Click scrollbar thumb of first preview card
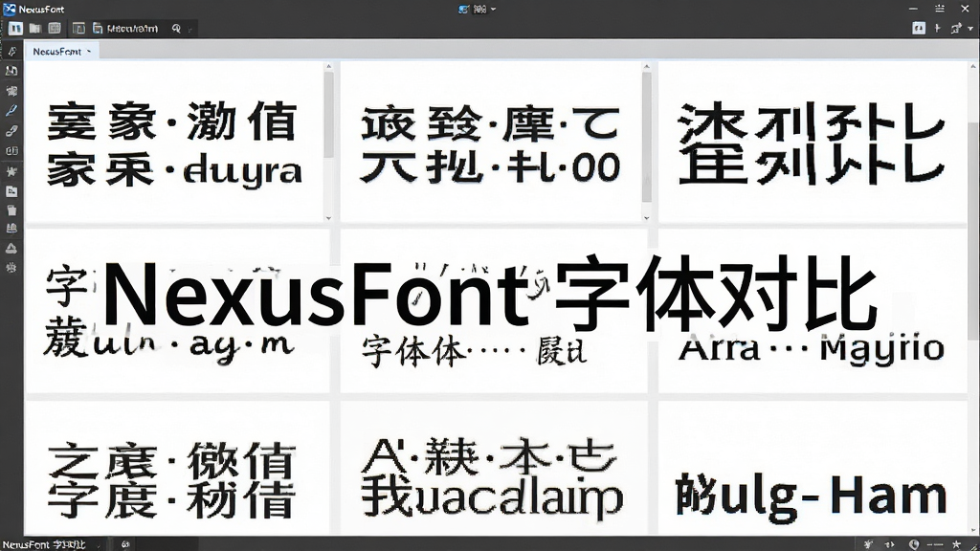Screen dimensions: 980x551 tap(329, 115)
